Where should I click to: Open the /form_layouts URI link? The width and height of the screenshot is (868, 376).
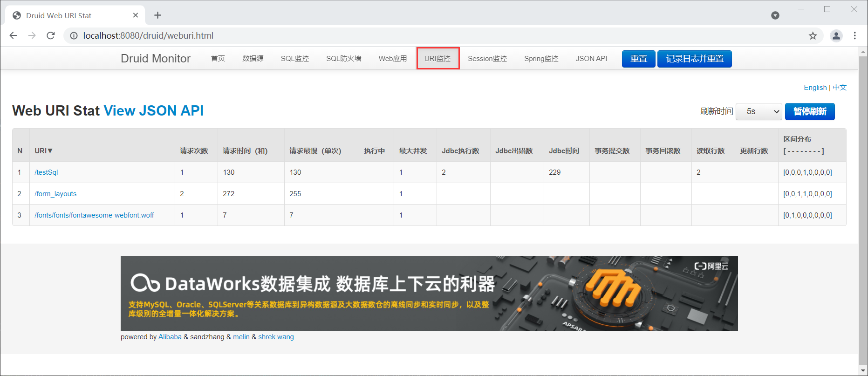click(x=55, y=194)
